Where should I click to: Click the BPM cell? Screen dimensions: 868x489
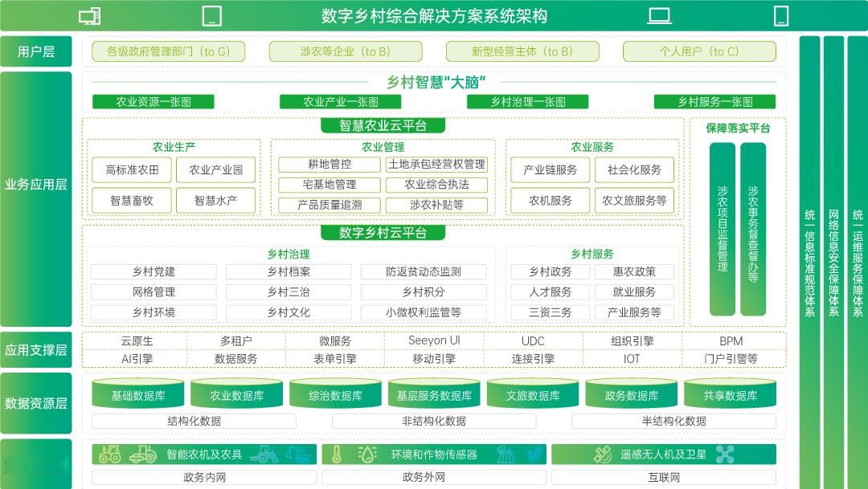coord(731,341)
